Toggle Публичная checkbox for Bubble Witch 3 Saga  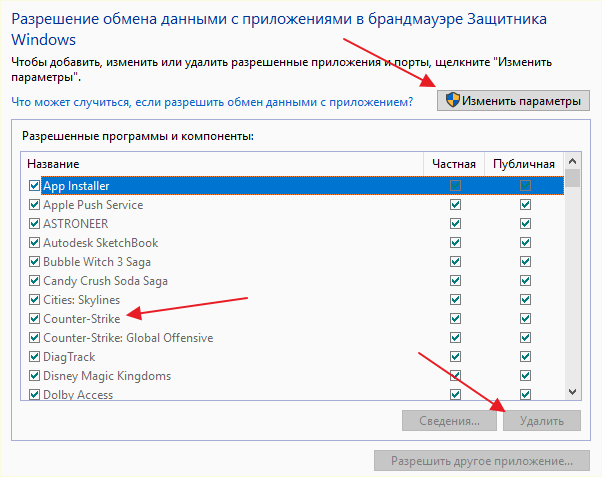tap(525, 262)
